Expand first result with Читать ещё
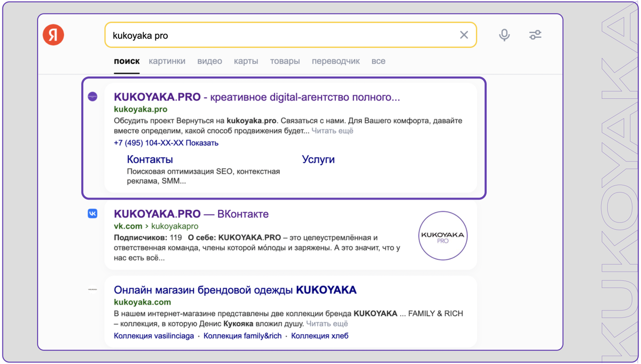The height and width of the screenshot is (364, 641). [332, 131]
